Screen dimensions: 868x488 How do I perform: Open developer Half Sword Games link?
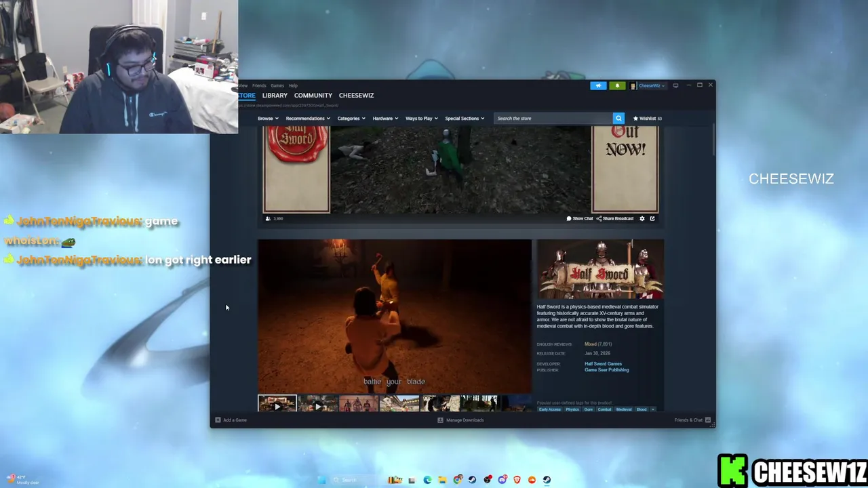603,364
